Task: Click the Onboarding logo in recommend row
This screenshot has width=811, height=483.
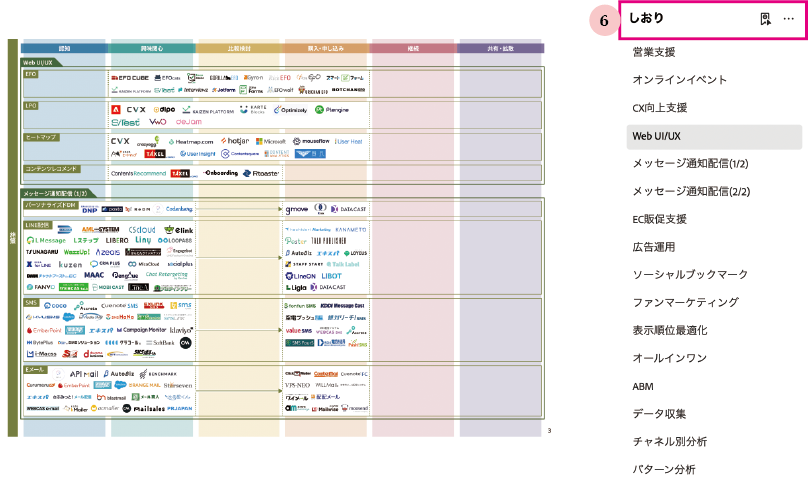Action: (x=221, y=173)
